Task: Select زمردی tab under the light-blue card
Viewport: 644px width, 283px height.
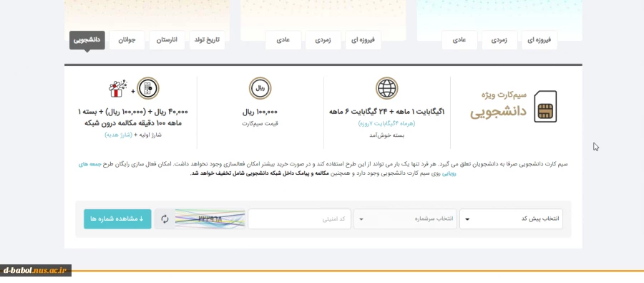Action: (499, 40)
